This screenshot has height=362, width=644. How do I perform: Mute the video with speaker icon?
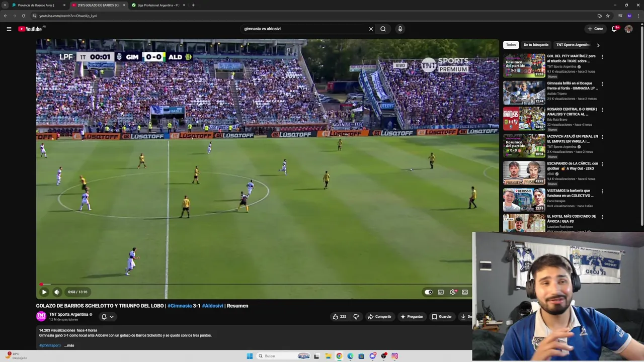(x=57, y=292)
